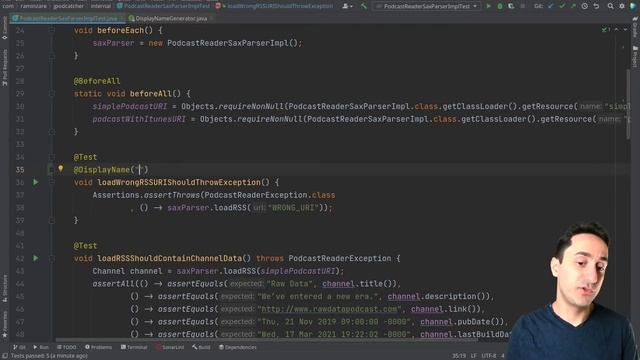This screenshot has height=360, width=640.
Task: Click the assertThrows method call
Action: [x=172, y=195]
